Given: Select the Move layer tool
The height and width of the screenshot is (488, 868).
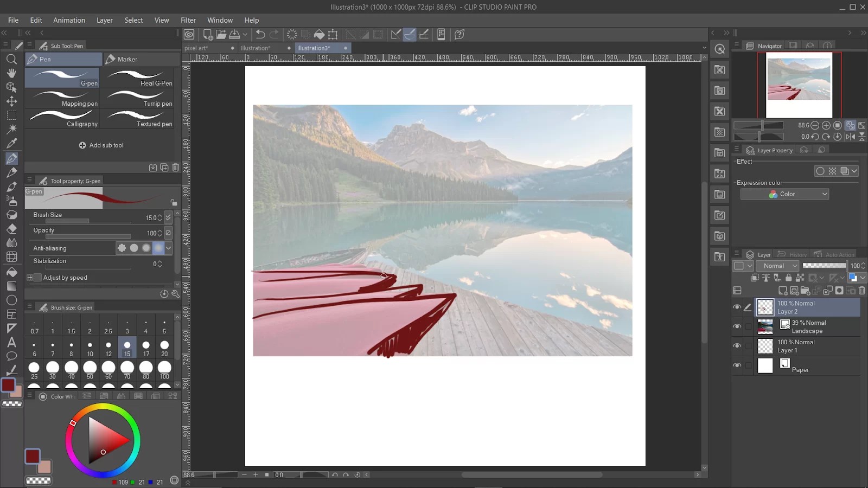Looking at the screenshot, I should [11, 101].
